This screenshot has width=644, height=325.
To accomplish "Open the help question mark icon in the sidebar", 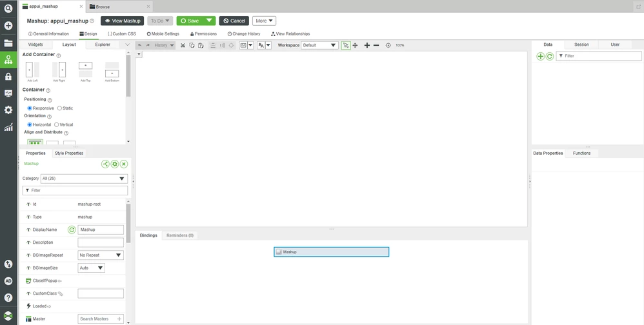I will pyautogui.click(x=8, y=298).
